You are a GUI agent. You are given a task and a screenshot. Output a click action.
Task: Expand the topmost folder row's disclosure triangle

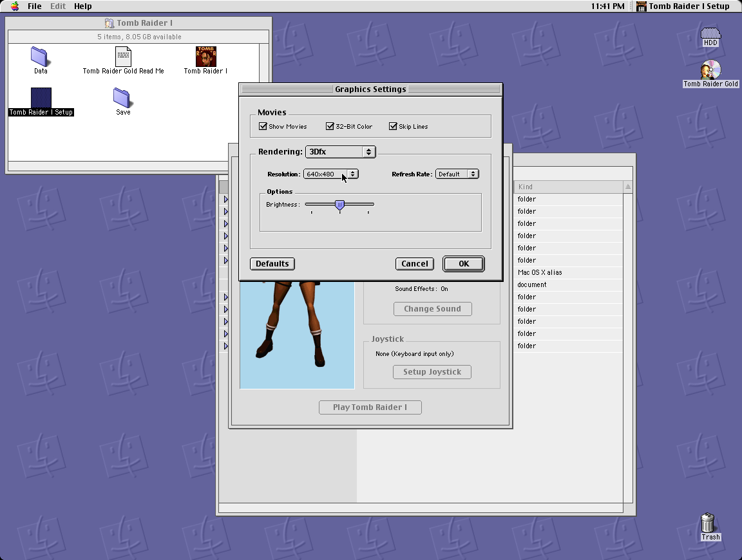(x=225, y=199)
